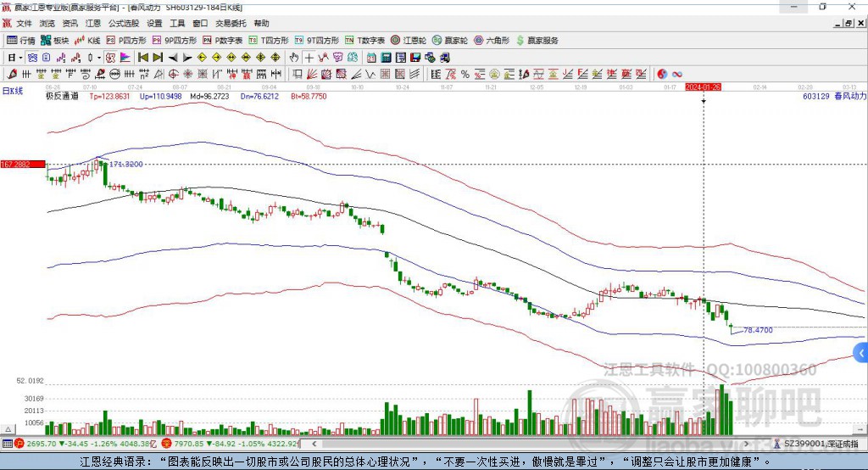Open 赢家服务 service with dollar icon
Viewport: 868px width, 470px height.
(537, 41)
